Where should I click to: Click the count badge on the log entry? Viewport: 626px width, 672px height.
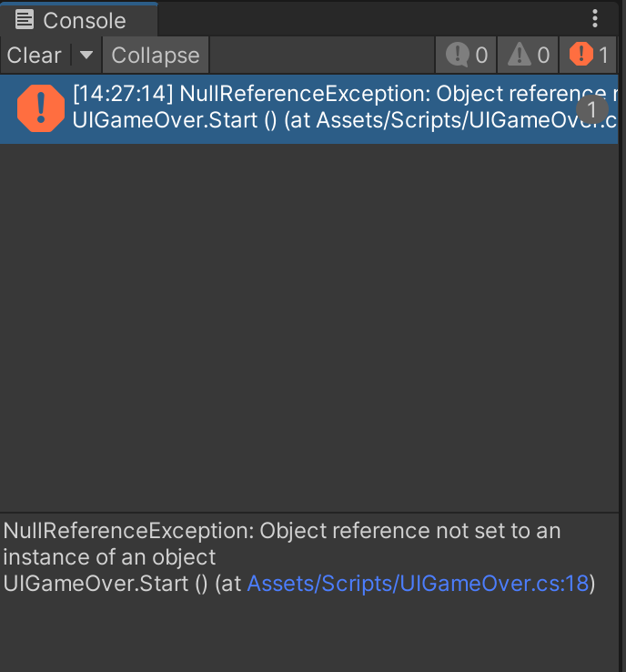click(592, 109)
